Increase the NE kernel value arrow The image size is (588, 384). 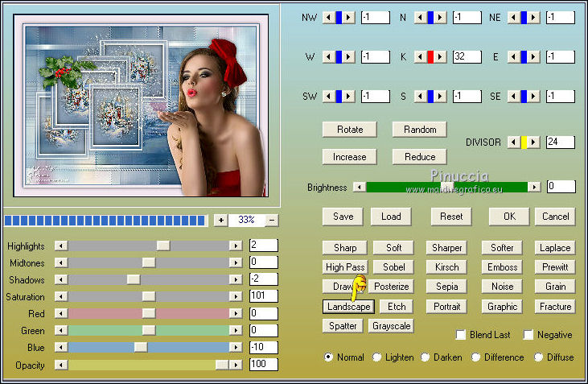pos(533,17)
